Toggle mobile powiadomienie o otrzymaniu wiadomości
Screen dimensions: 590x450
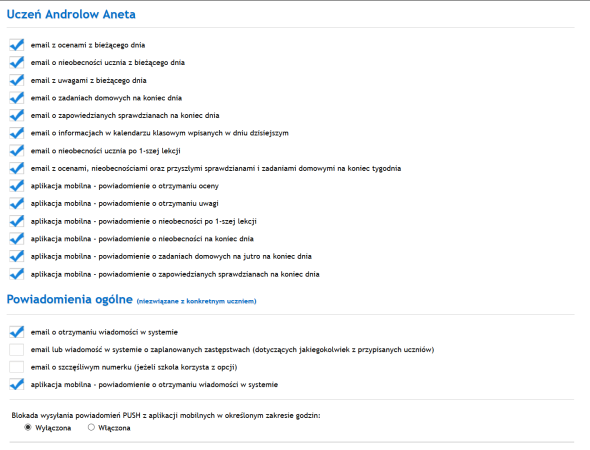pos(17,385)
